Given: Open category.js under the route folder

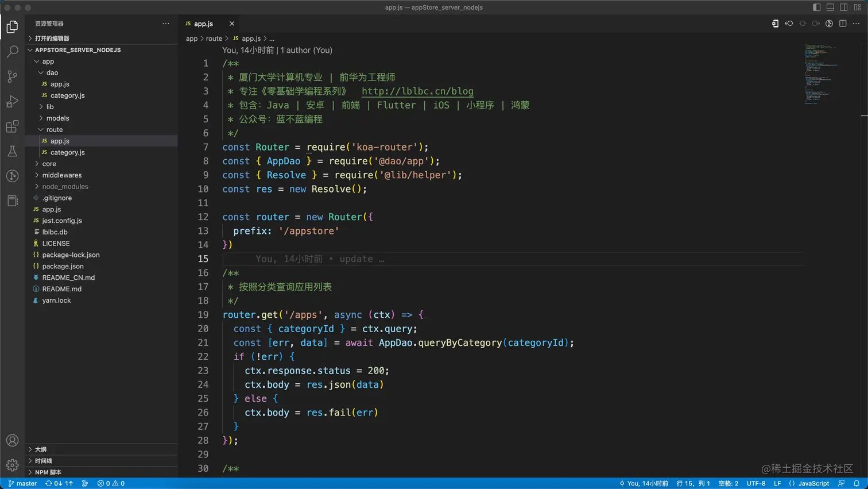Looking at the screenshot, I should click(102, 152).
